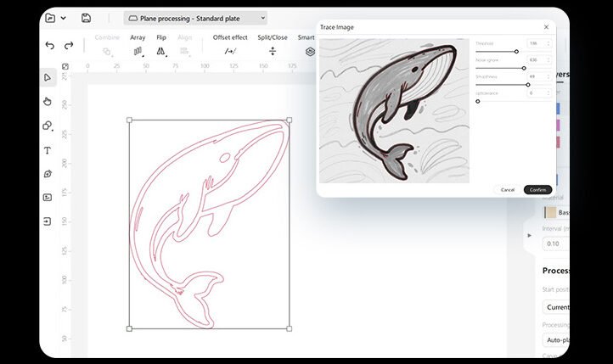Click the bottom-right selection handle
613x364 pixels.
pos(290,329)
